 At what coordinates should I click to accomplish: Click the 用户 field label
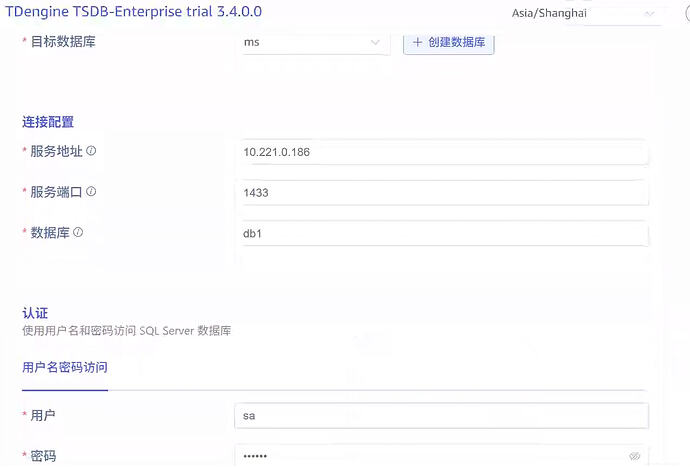coord(43,415)
